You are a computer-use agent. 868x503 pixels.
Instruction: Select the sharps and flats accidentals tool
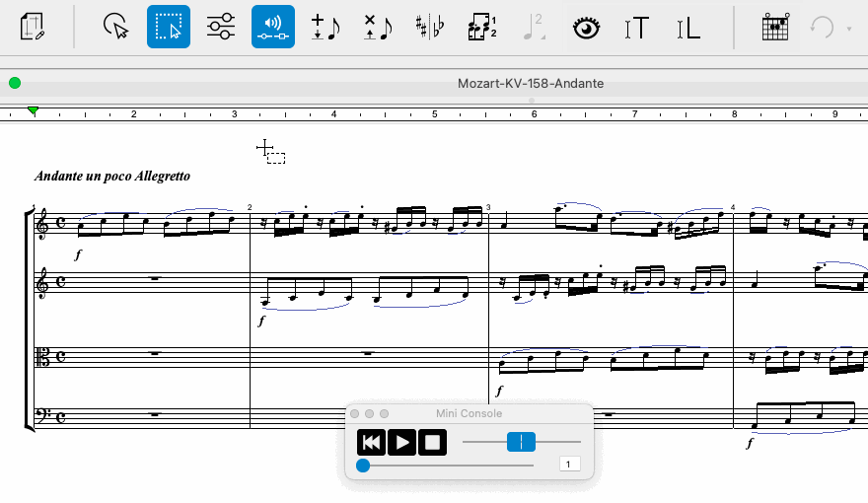tap(430, 27)
